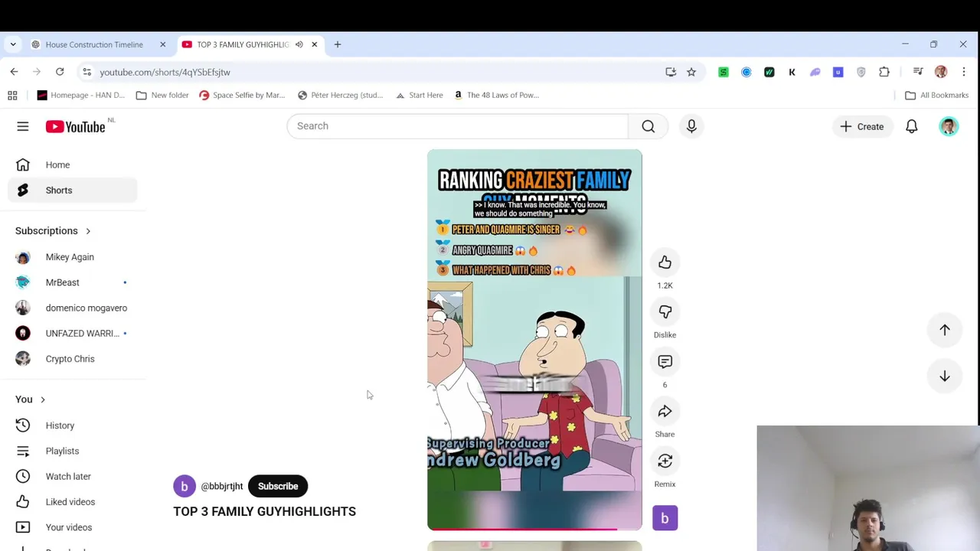Open the Chrome profile avatar
The width and height of the screenshot is (980, 551).
pos(941,72)
